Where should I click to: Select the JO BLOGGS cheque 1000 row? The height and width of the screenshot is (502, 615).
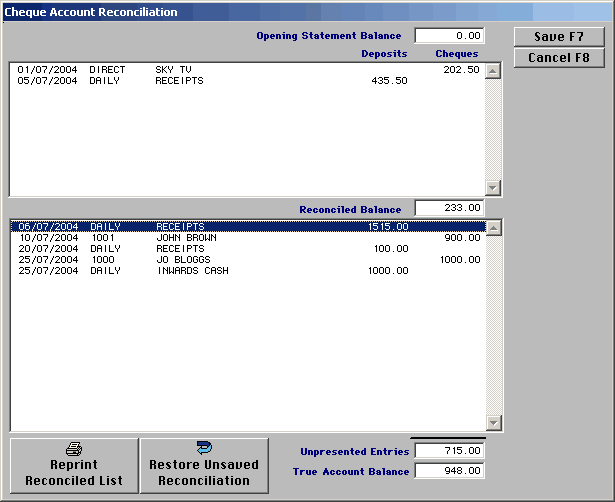pos(248,260)
